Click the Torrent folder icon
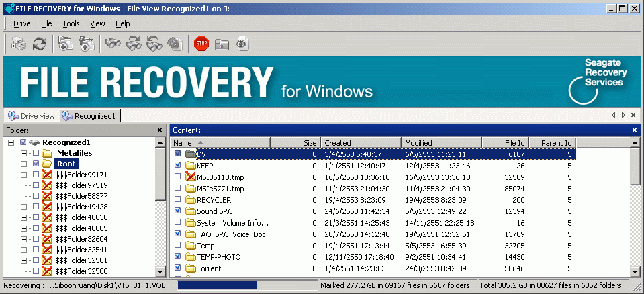Viewport: 644px width, 294px height. coord(190,268)
